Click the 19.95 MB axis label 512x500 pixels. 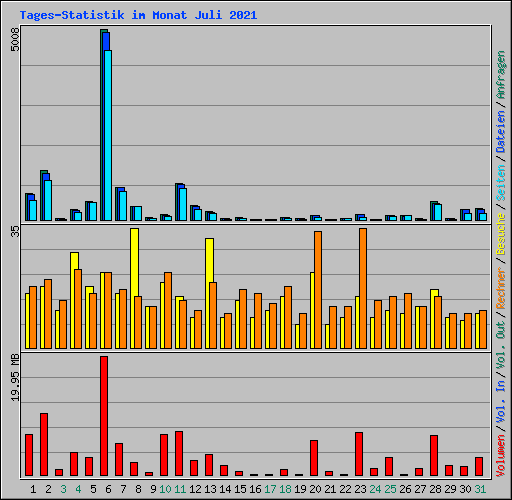point(15,378)
